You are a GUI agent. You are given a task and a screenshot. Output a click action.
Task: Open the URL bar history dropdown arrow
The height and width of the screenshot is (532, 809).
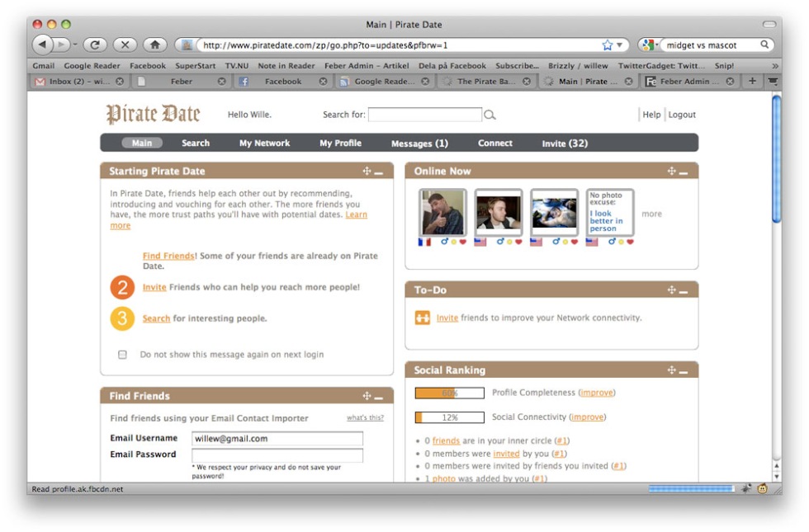(620, 45)
